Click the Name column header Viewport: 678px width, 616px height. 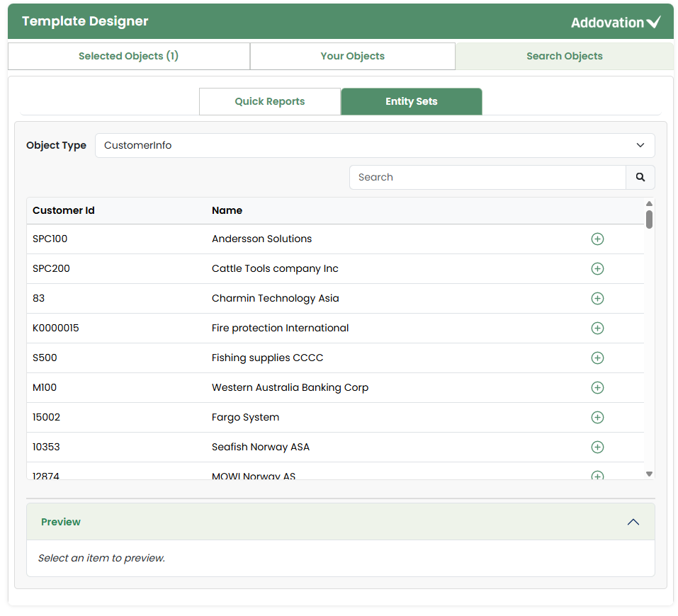(227, 211)
